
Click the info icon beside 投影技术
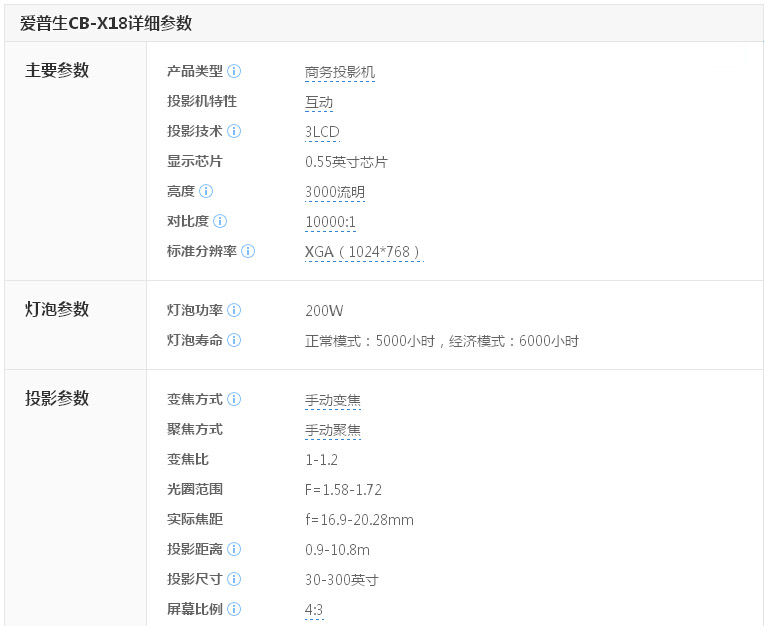(234, 131)
